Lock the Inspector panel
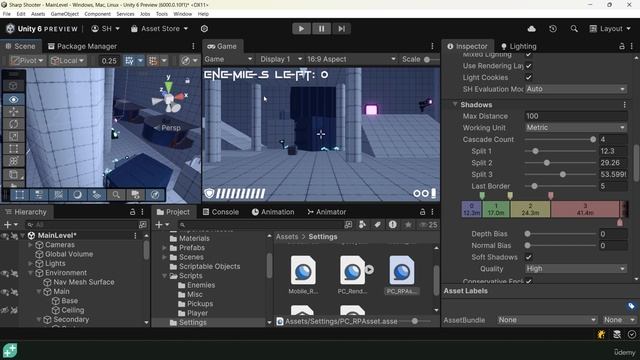 pos(622,46)
